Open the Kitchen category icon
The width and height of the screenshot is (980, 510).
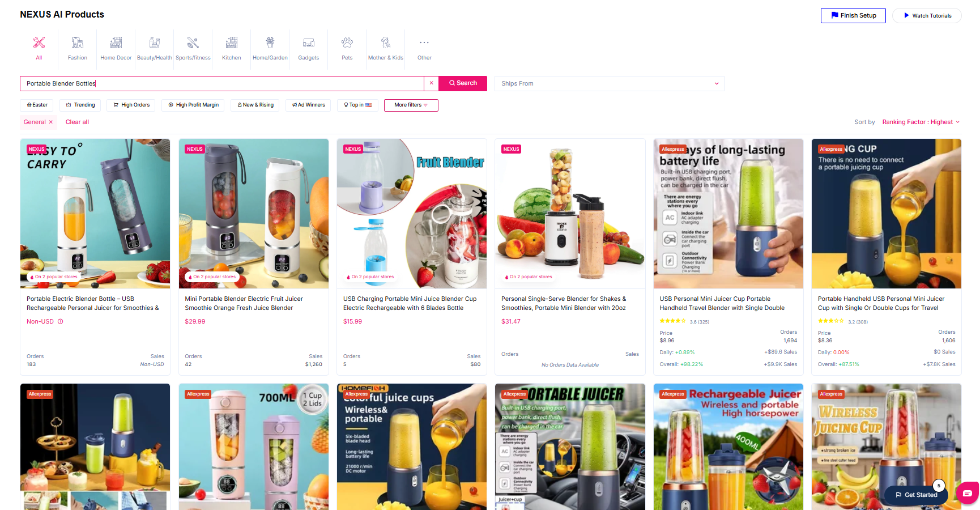pos(232,42)
